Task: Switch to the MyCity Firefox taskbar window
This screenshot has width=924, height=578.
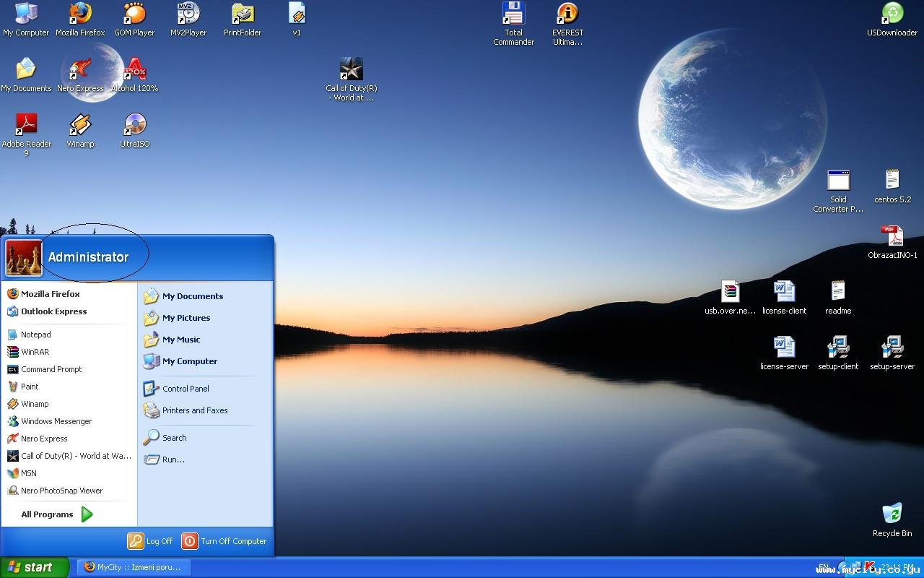Action: point(133,567)
